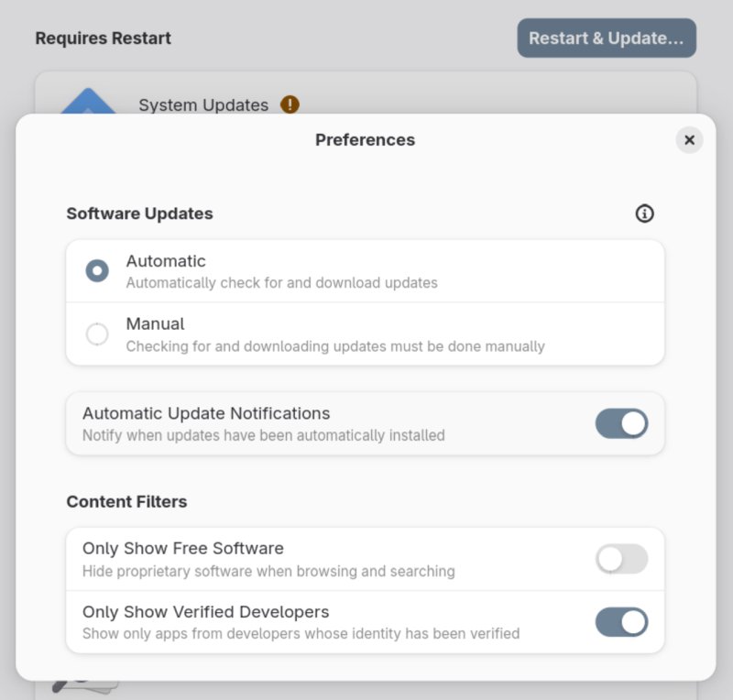Click the Software Updates section heading
The width and height of the screenshot is (733, 700).
(139, 213)
